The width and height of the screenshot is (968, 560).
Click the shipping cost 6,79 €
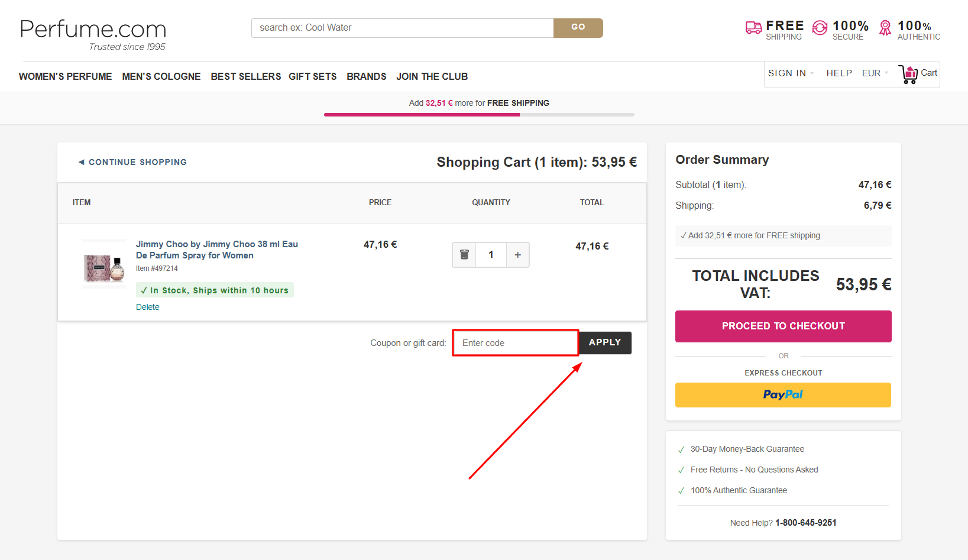pos(878,205)
